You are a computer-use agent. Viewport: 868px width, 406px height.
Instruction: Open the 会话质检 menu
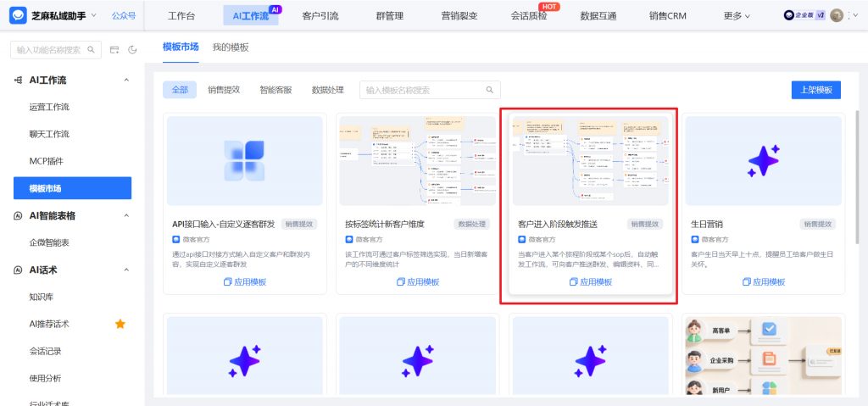point(529,16)
